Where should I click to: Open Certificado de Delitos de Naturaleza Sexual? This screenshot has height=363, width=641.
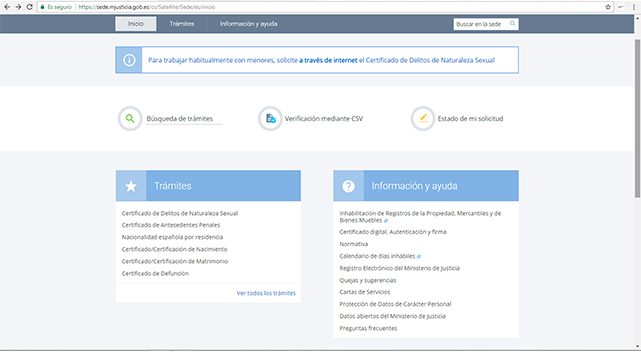click(179, 213)
